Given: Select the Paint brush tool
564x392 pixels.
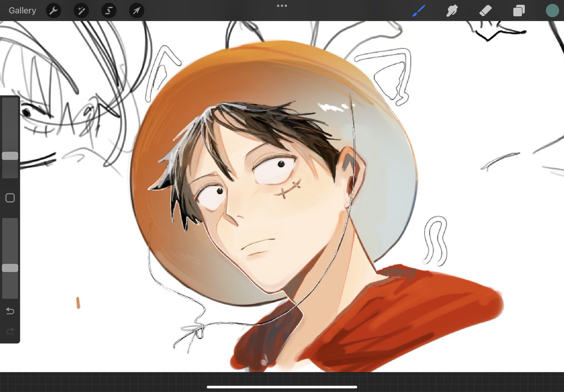Looking at the screenshot, I should tap(418, 10).
